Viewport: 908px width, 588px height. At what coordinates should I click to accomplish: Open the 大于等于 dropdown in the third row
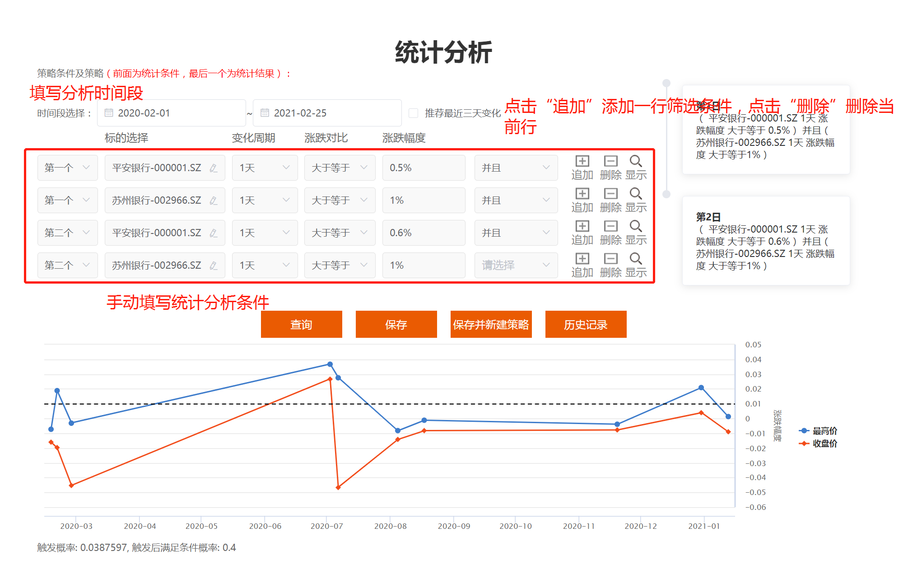point(340,233)
